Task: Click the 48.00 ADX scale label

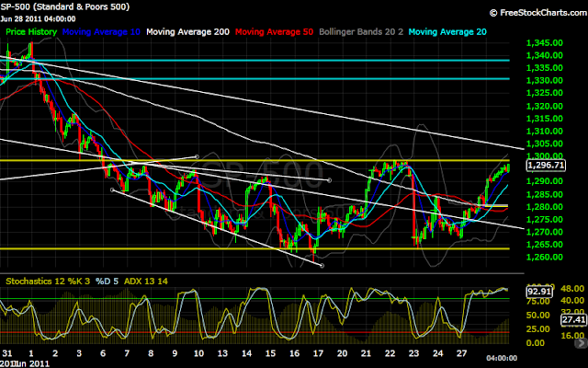Action: click(x=571, y=289)
